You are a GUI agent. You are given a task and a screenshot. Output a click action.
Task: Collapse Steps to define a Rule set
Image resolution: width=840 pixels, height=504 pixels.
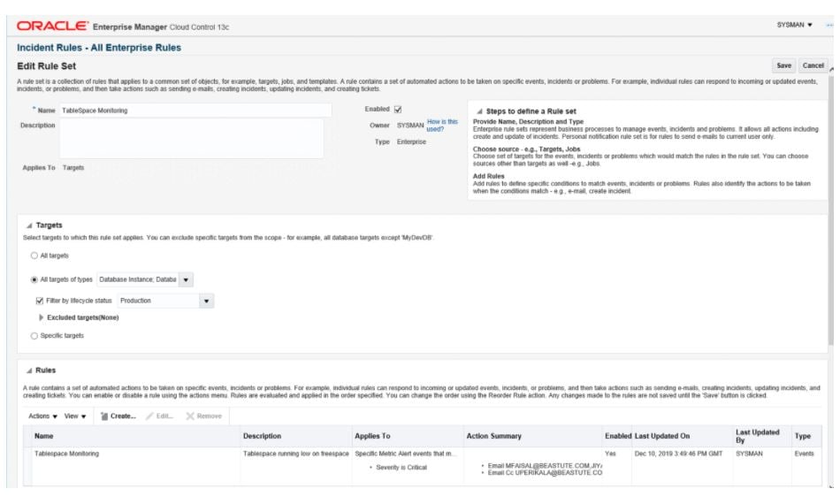tap(479, 111)
